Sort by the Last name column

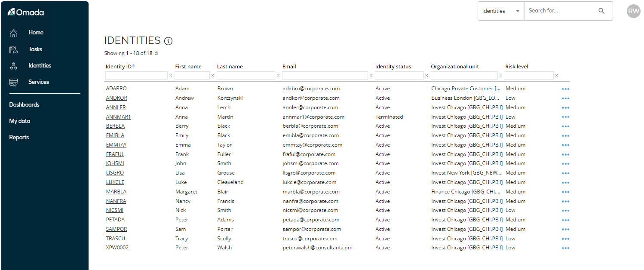click(x=230, y=67)
